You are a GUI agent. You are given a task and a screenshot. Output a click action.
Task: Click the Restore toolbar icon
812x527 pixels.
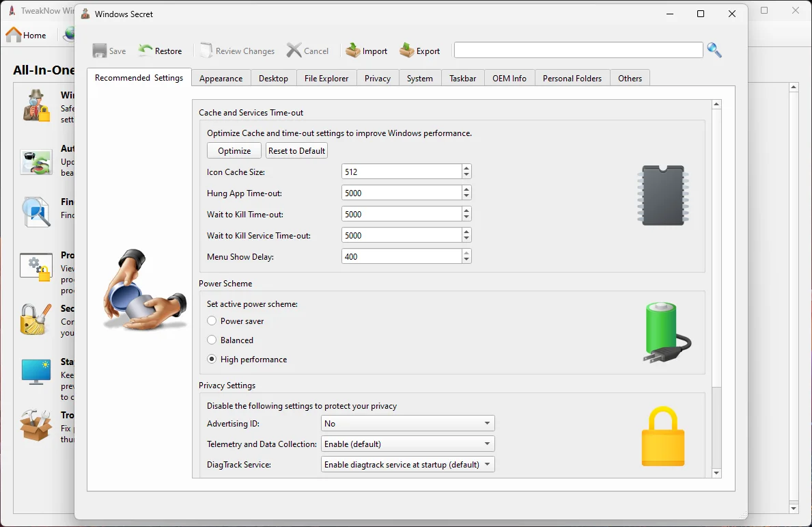(145, 51)
